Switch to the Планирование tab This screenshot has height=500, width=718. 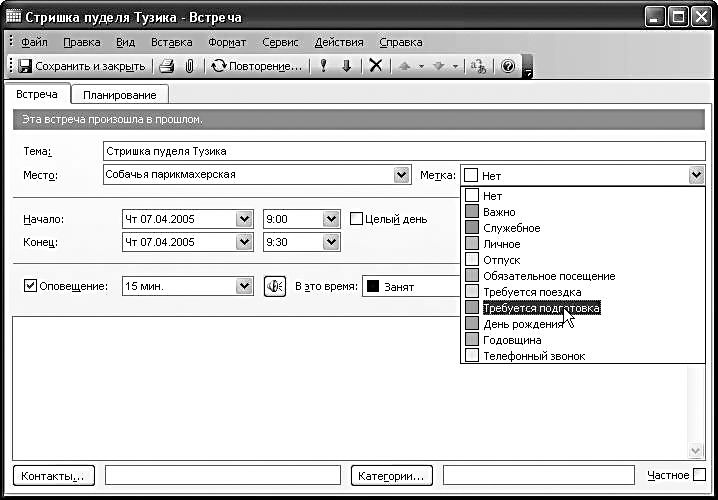point(119,95)
